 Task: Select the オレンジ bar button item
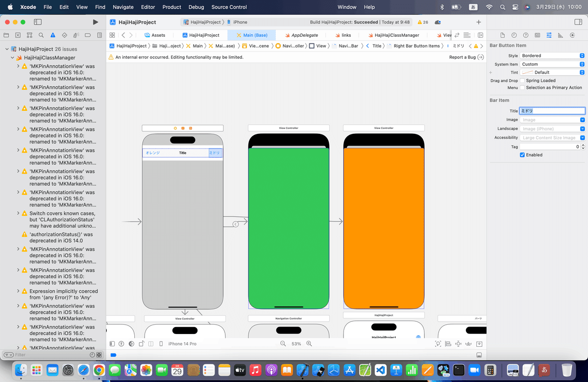(153, 153)
